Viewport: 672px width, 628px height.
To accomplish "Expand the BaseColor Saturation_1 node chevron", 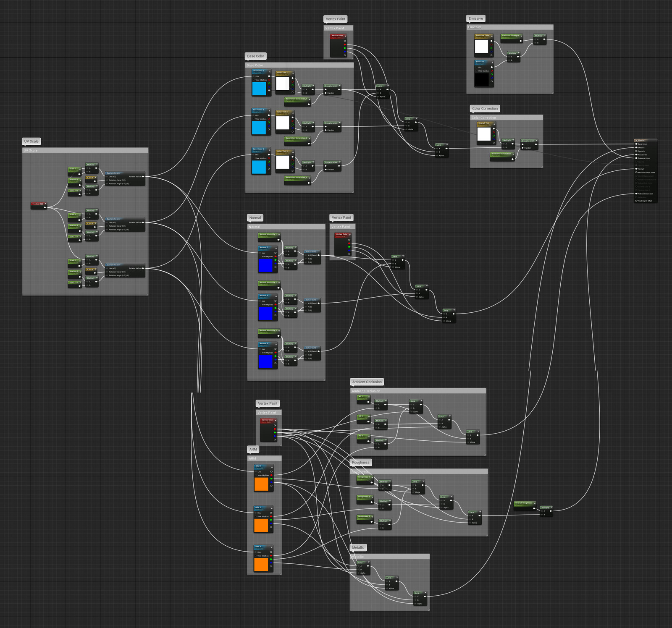I will click(x=309, y=99).
